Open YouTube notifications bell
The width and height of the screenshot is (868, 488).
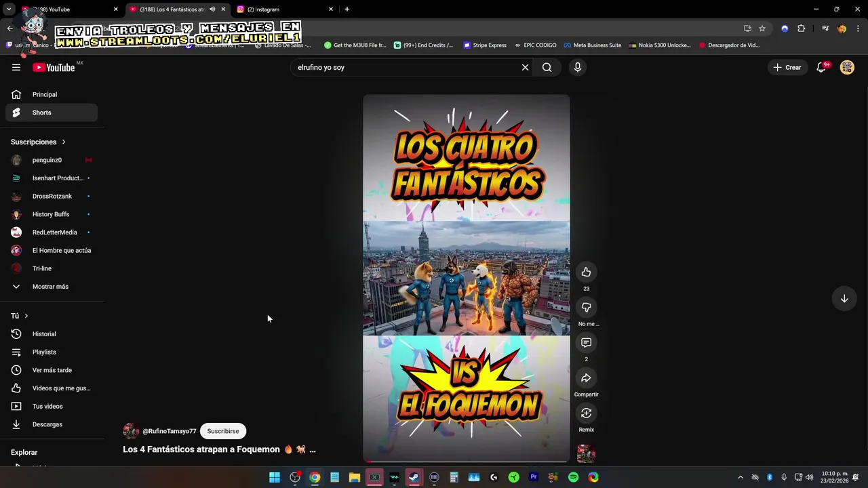click(822, 67)
